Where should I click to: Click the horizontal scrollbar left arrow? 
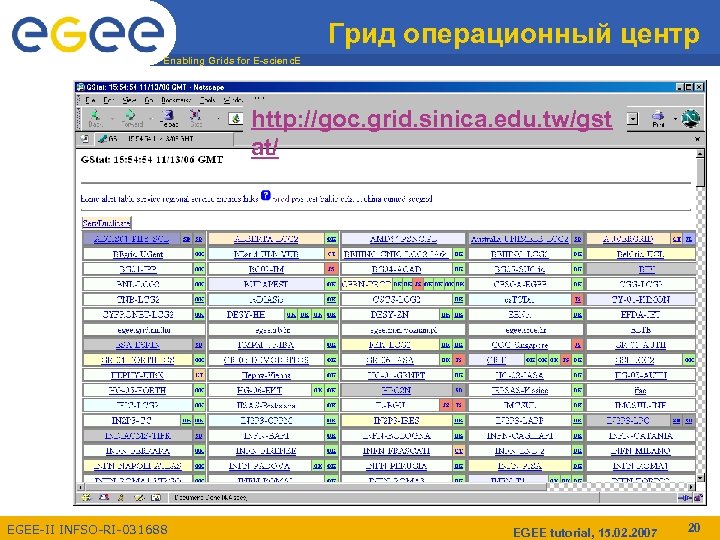[x=80, y=486]
